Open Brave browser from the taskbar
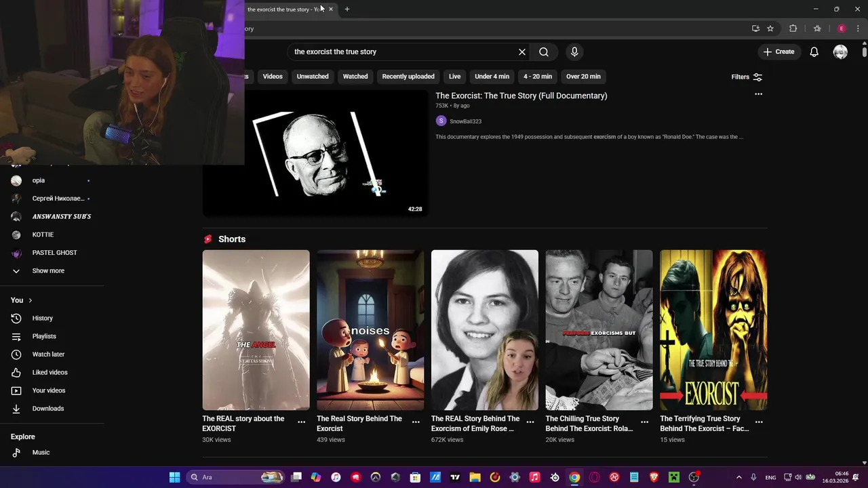This screenshot has height=488, width=868. (x=654, y=477)
